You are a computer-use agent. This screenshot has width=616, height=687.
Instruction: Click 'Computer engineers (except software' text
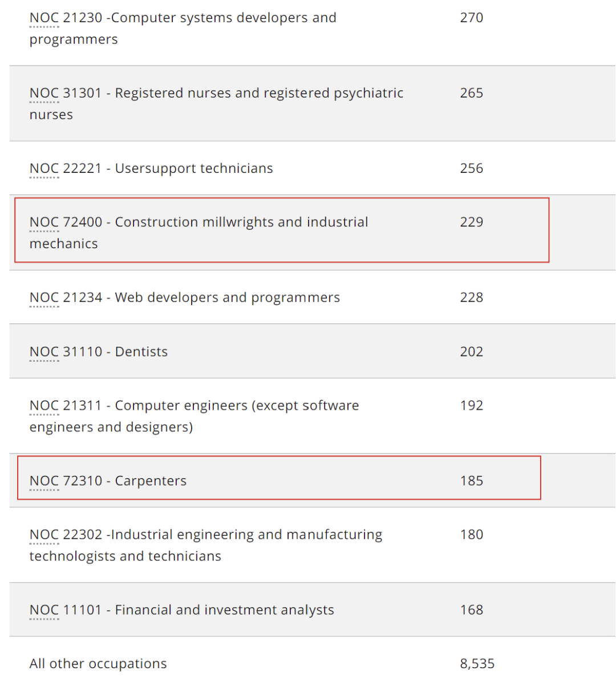click(237, 406)
